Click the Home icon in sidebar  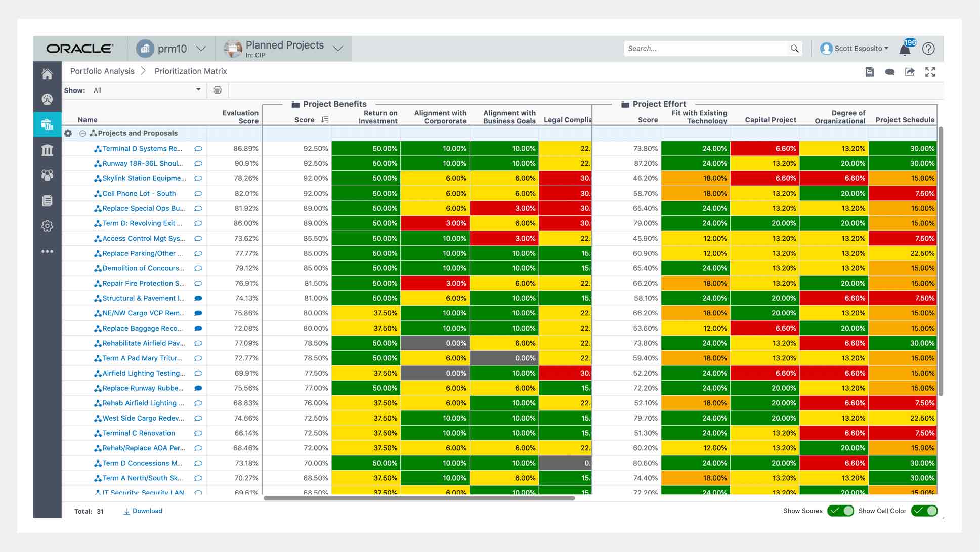47,74
